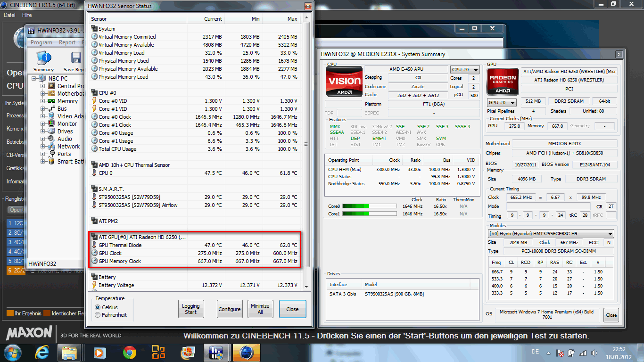The width and height of the screenshot is (644, 362).
Task: Select the Drives icon in the device tree
Action: coord(51,132)
